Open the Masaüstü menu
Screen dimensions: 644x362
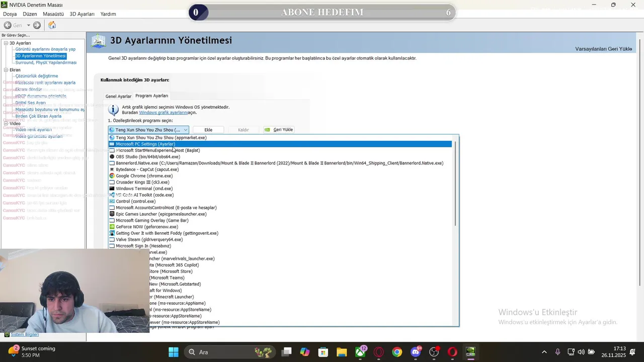pos(53,14)
